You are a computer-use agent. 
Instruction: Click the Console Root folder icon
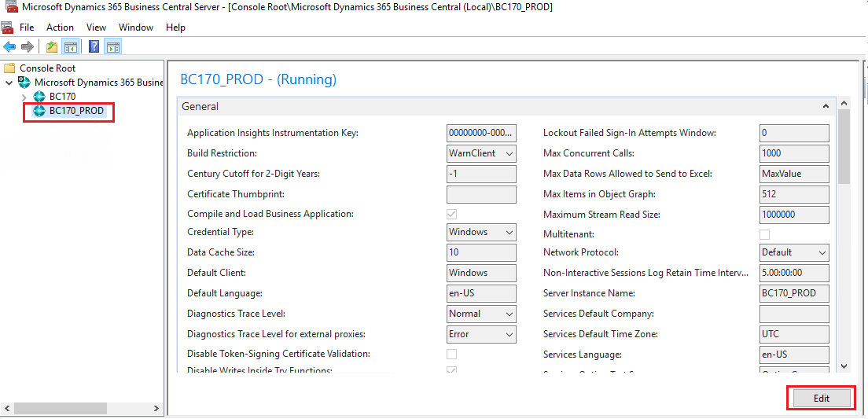[9, 68]
